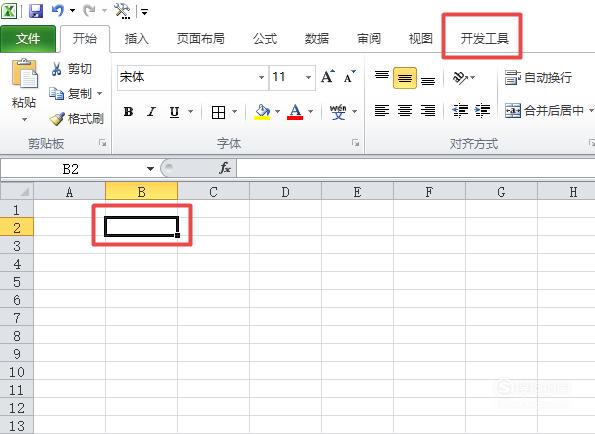Toggle middle vertical alignment

405,78
